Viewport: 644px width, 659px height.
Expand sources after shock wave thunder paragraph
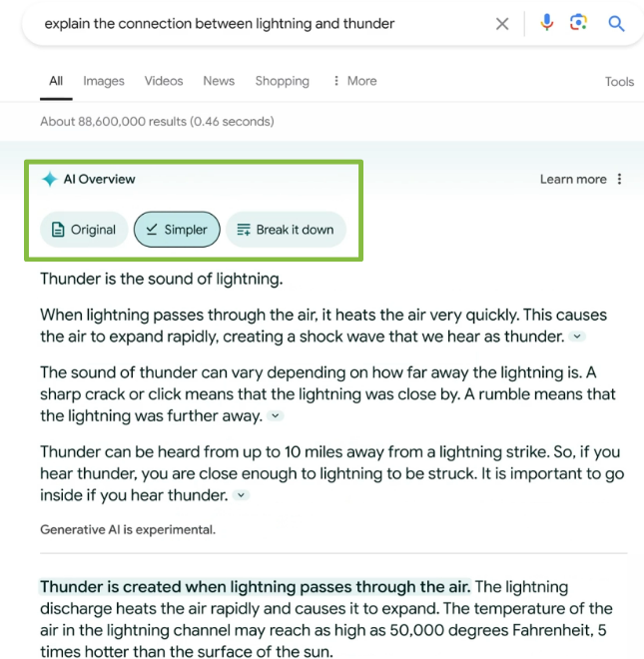[x=577, y=336]
